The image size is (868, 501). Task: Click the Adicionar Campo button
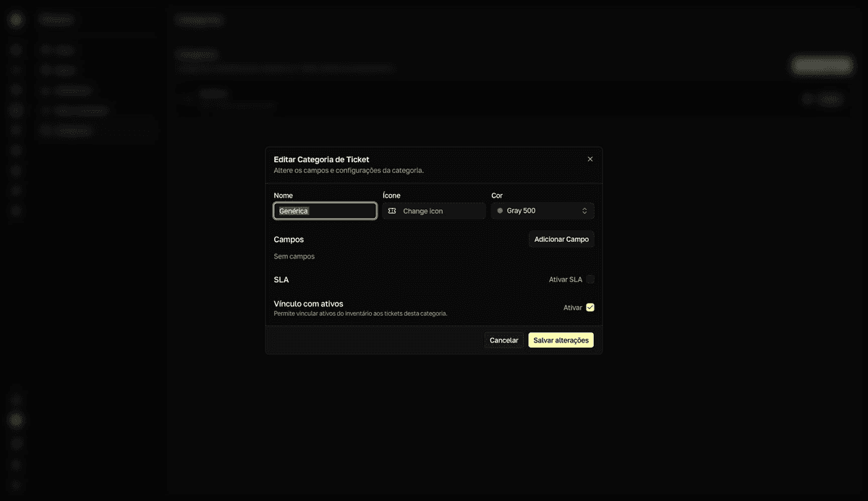(x=561, y=239)
